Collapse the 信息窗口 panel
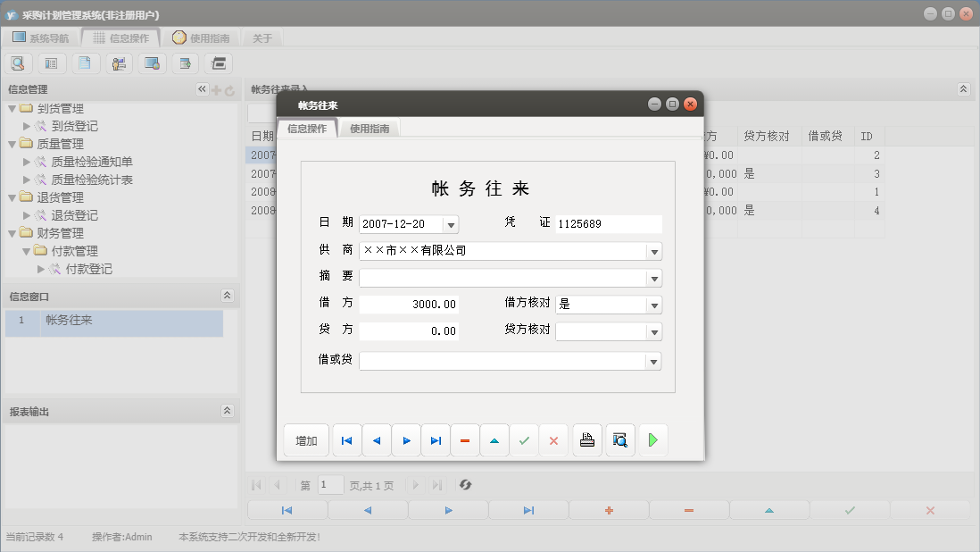The width and height of the screenshot is (980, 552). 227,296
